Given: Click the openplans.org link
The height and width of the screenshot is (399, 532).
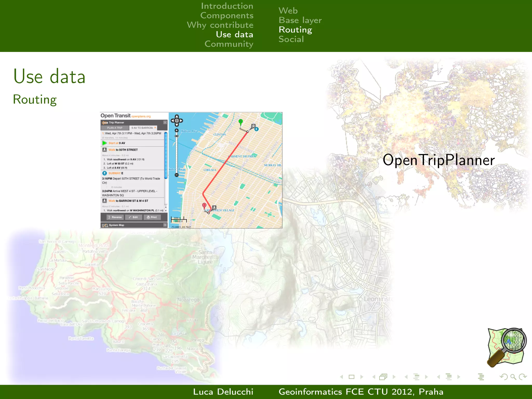Looking at the screenshot, I should pos(141,116).
